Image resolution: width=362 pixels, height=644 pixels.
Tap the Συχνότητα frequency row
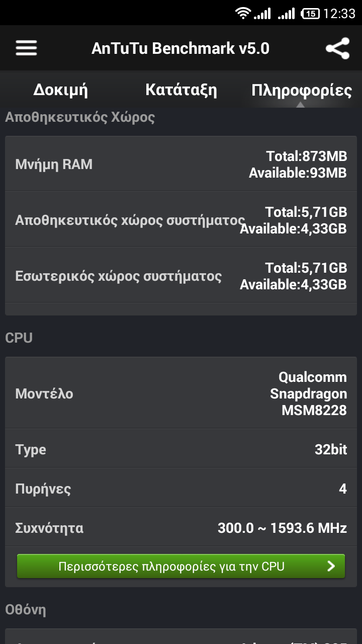tap(181, 528)
